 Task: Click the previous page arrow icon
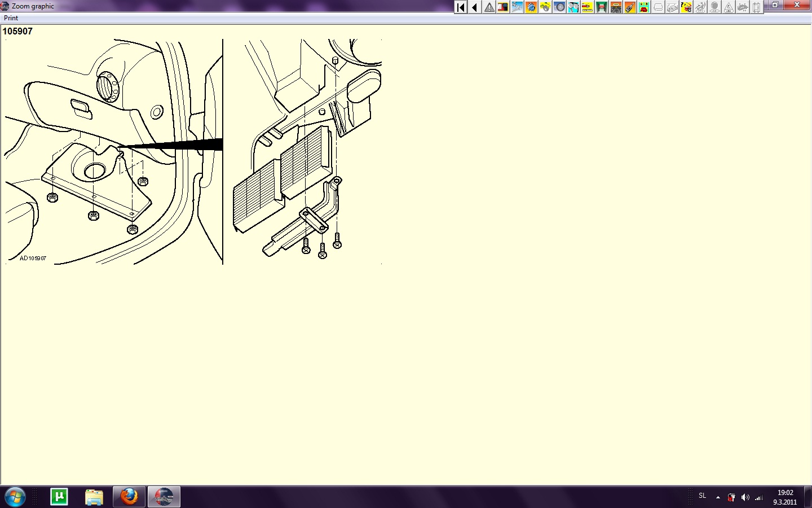click(x=475, y=7)
